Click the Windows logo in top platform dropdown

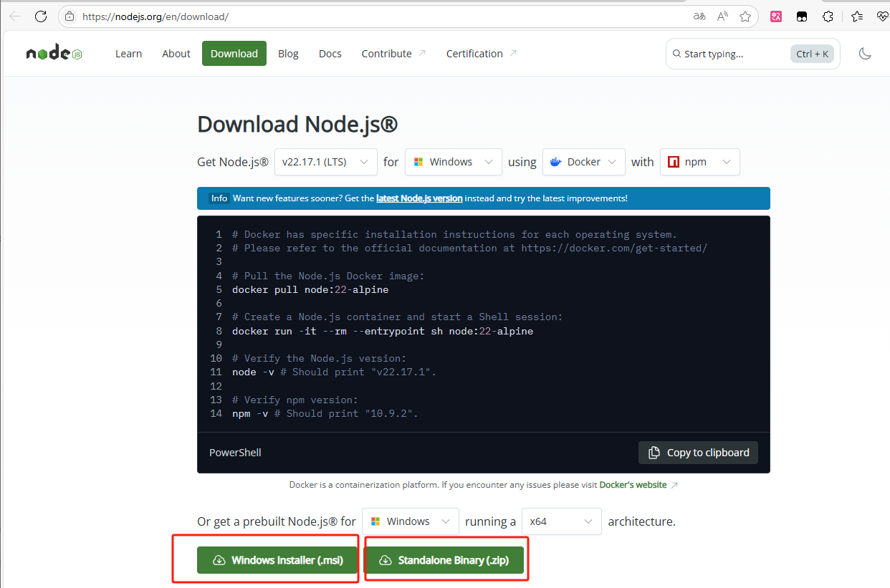coord(419,162)
